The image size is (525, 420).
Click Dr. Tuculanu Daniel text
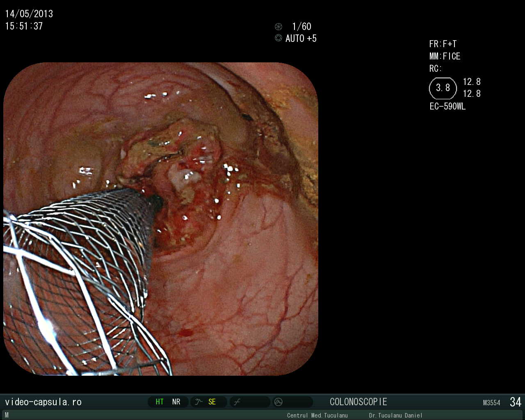pyautogui.click(x=396, y=415)
